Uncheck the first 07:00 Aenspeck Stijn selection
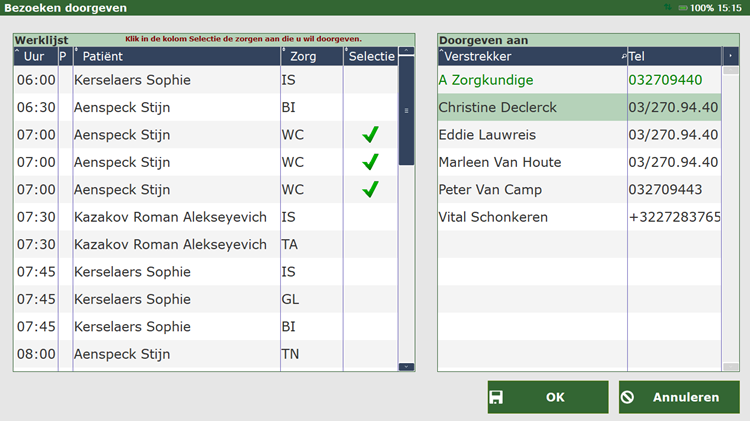Image resolution: width=750 pixels, height=421 pixels. pyautogui.click(x=370, y=135)
